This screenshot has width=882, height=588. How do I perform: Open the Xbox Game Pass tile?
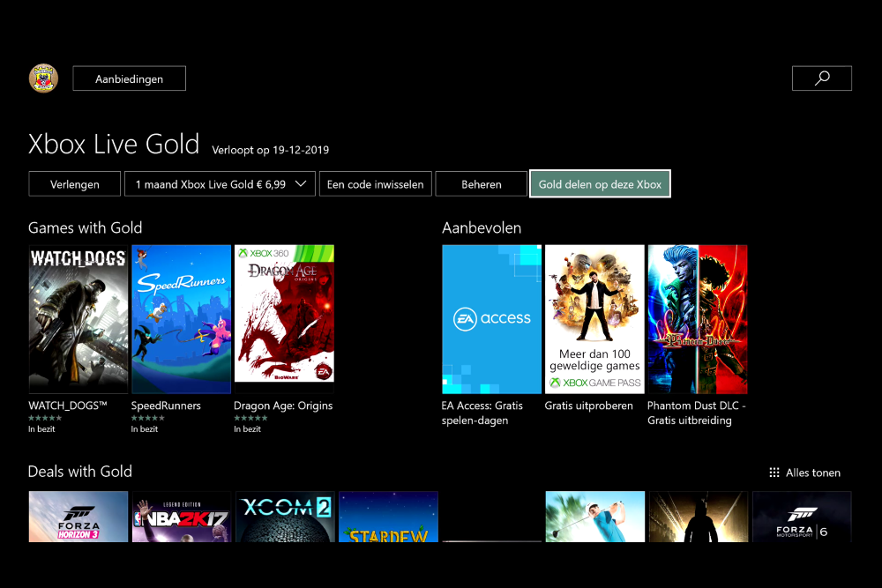594,319
